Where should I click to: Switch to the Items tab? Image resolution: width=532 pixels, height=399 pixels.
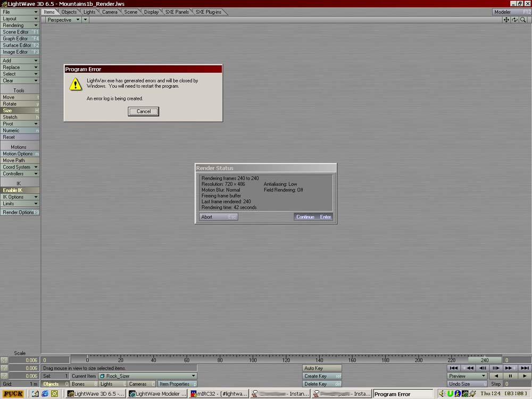tap(49, 12)
